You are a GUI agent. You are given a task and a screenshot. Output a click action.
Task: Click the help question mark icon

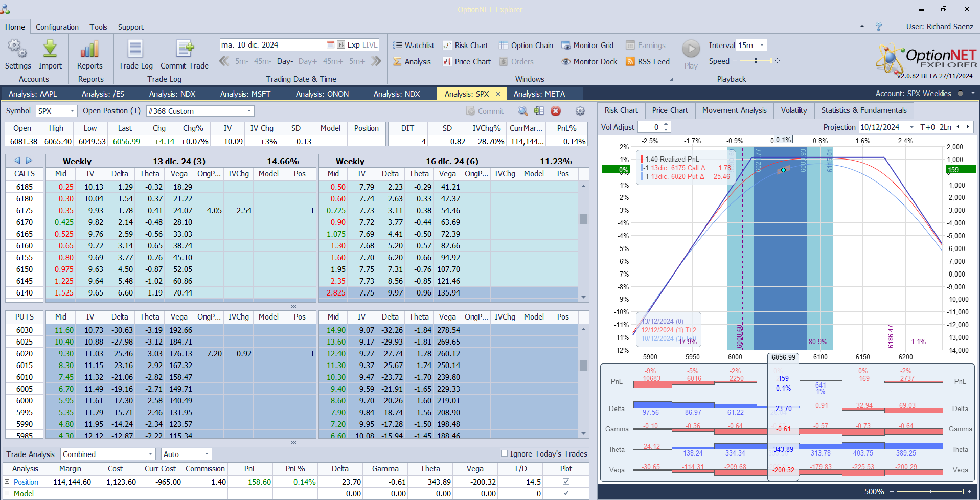click(879, 27)
